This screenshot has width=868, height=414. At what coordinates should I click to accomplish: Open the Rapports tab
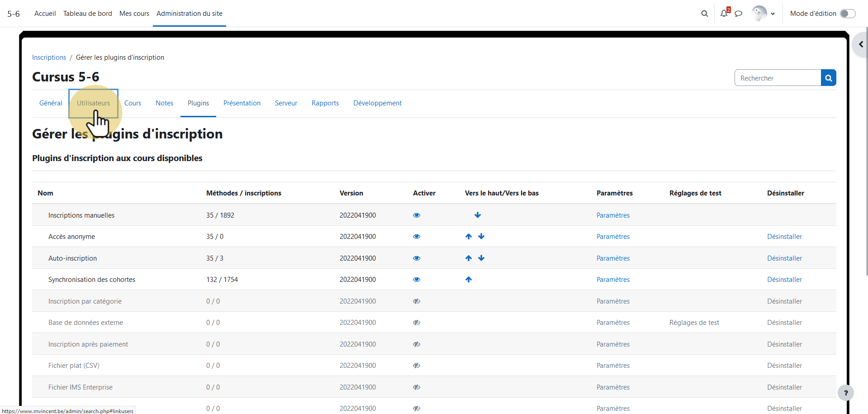325,103
